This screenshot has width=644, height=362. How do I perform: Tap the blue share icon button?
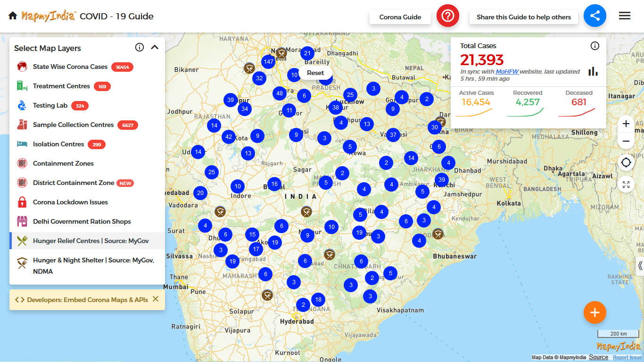pyautogui.click(x=595, y=16)
